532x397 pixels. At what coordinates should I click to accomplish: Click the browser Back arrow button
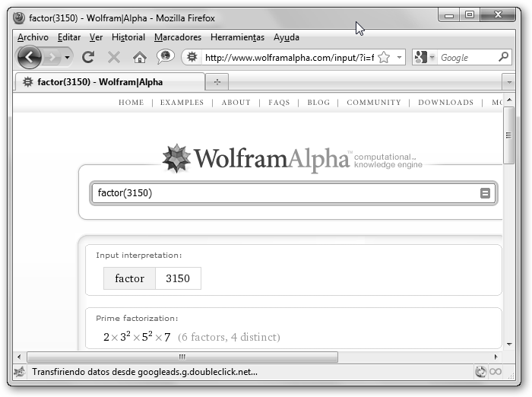29,57
